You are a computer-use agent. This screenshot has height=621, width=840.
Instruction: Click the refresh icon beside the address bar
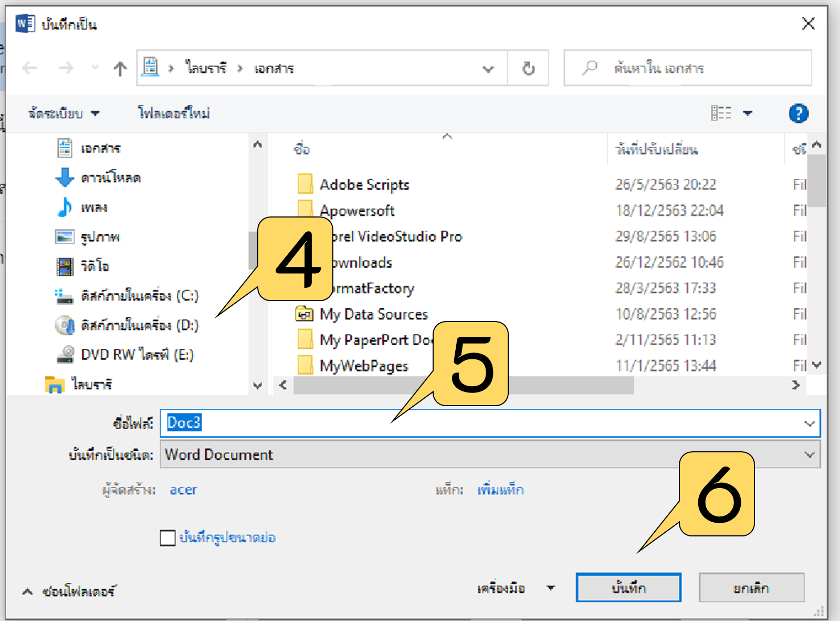pos(528,68)
